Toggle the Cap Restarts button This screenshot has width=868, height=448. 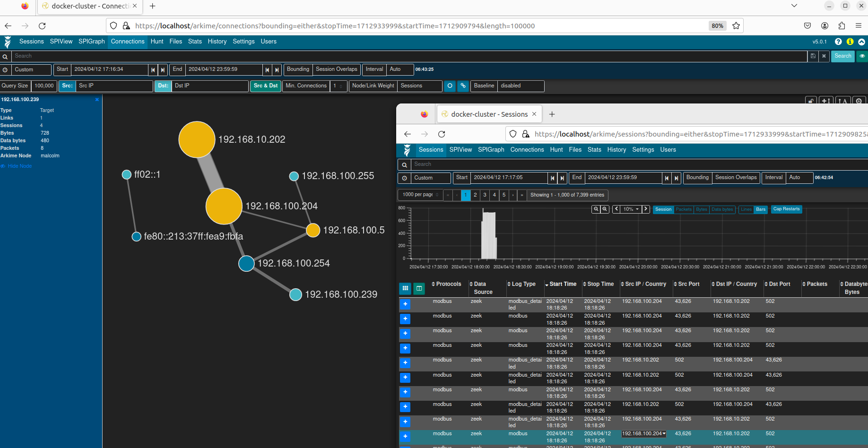click(786, 209)
